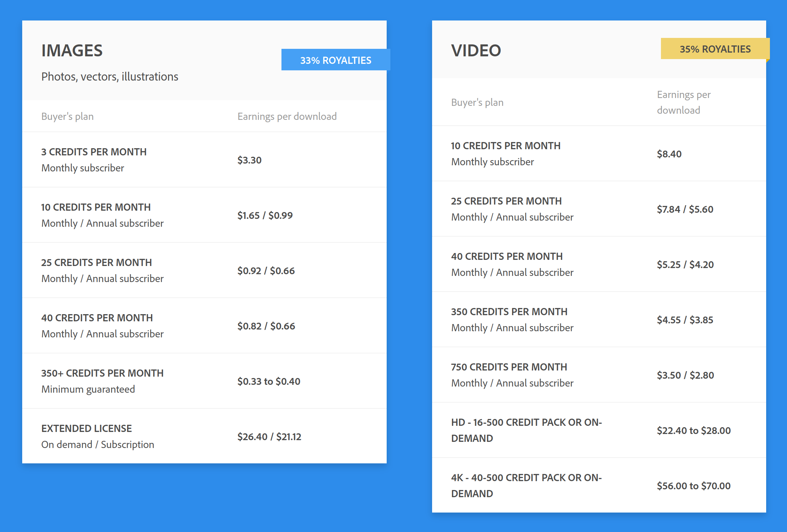Viewport: 787px width, 532px height.
Task: Click the $0.33 to $0.40 value
Action: [268, 381]
